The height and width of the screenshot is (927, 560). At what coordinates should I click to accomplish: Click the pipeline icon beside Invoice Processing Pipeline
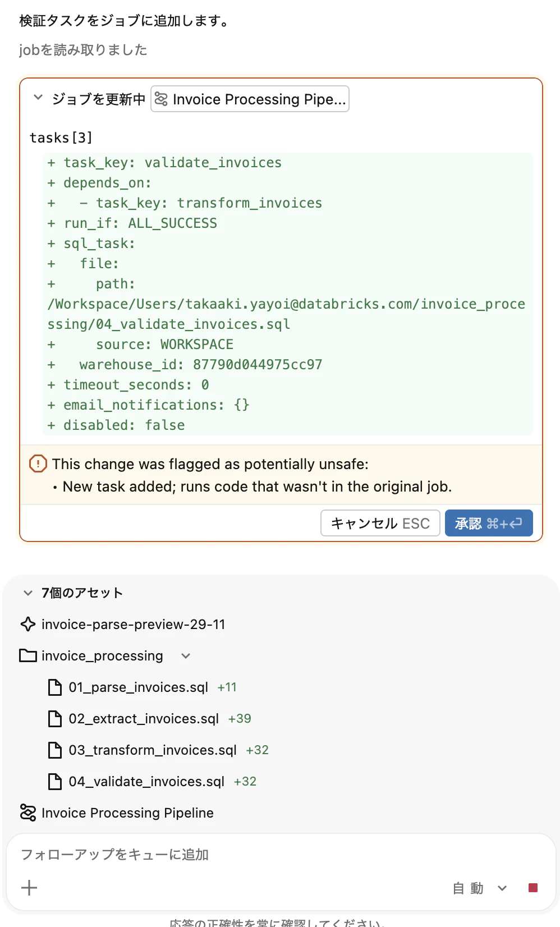click(x=28, y=813)
